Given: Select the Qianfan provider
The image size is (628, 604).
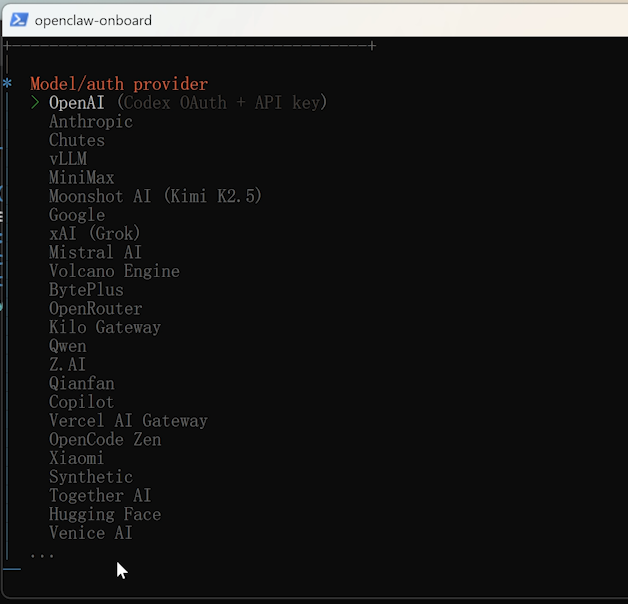Looking at the screenshot, I should (x=82, y=384).
